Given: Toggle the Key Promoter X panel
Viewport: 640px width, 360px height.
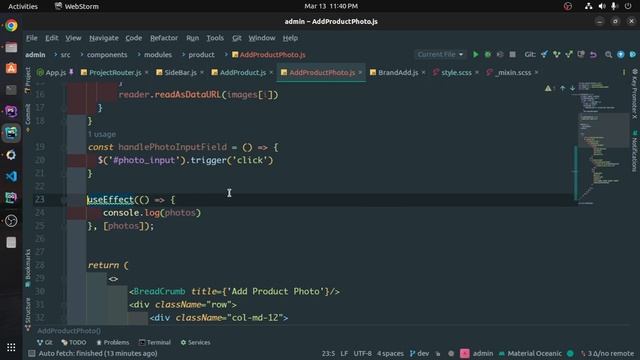Looking at the screenshot, I should [x=635, y=94].
